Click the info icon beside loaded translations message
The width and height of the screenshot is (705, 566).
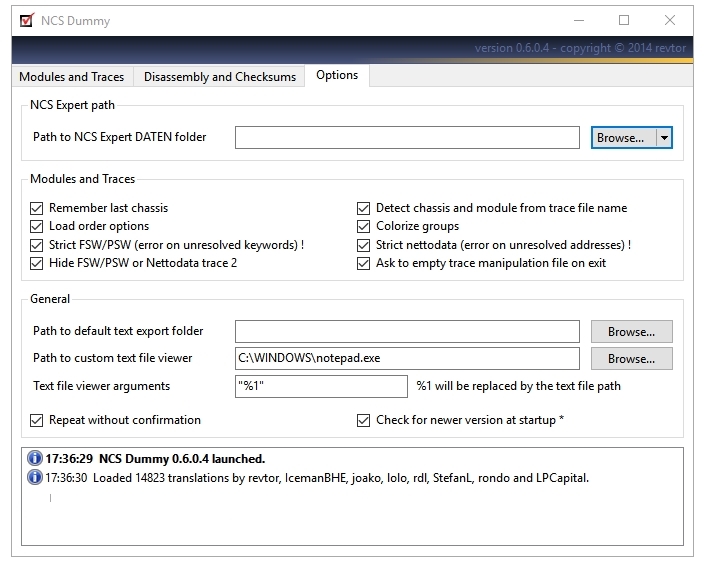35,478
